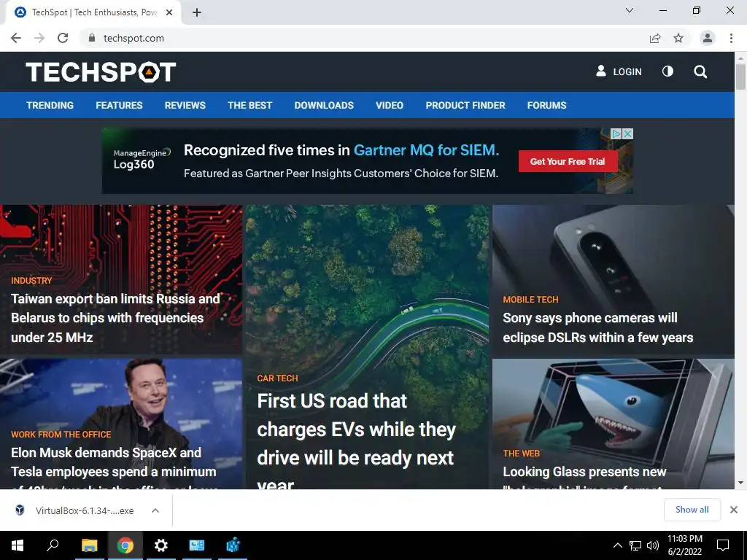This screenshot has height=560, width=747.
Task: Click the browser forward arrow
Action: point(39,38)
